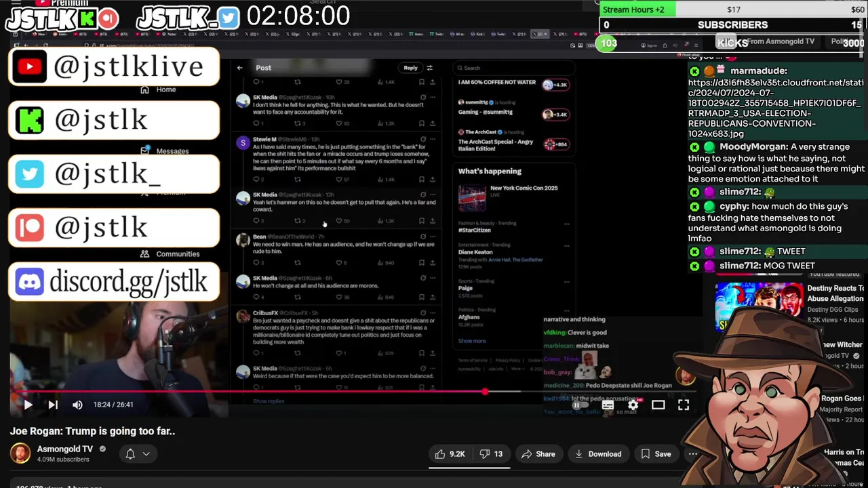This screenshot has height=488, width=868.
Task: Open more menu on SK Media 10h reply
Action: point(432,97)
